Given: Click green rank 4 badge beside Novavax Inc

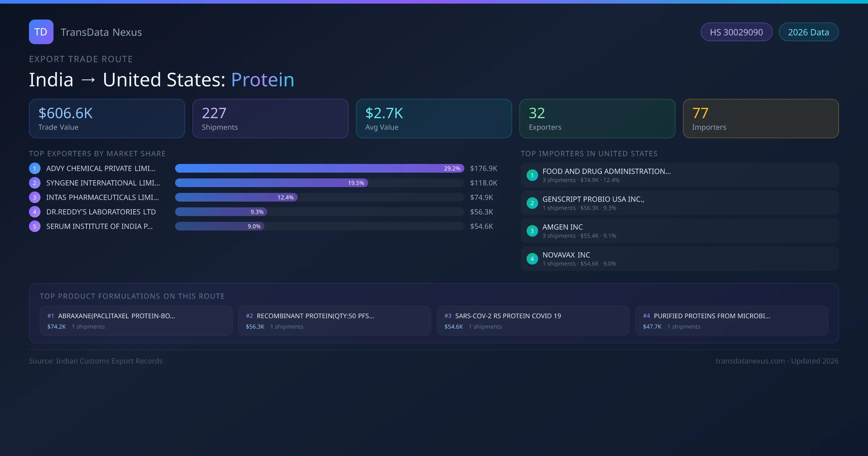Looking at the screenshot, I should [x=532, y=259].
